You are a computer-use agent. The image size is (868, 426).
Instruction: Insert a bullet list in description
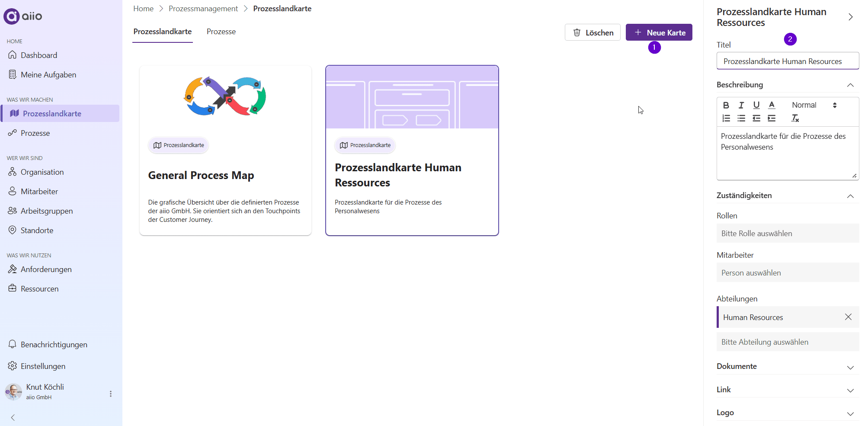[x=741, y=118]
